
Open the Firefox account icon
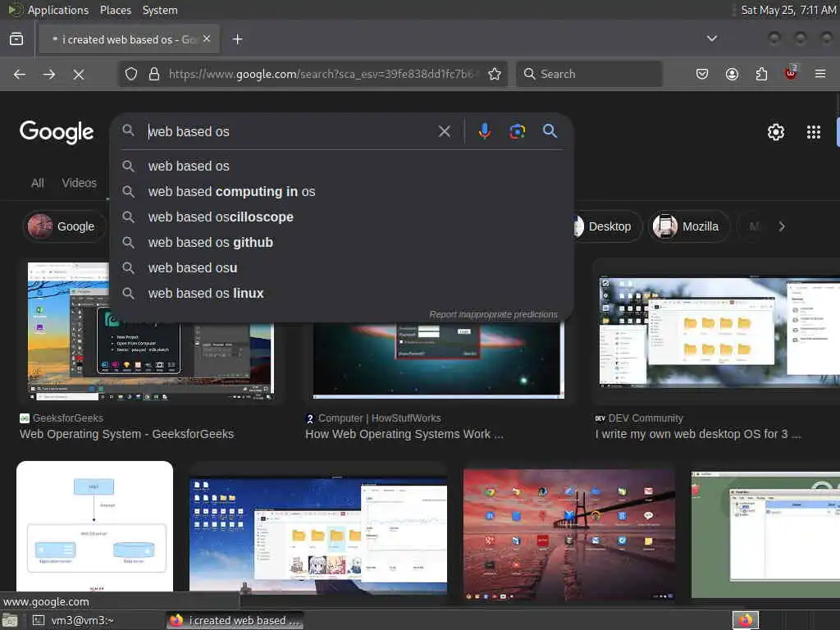pos(732,74)
